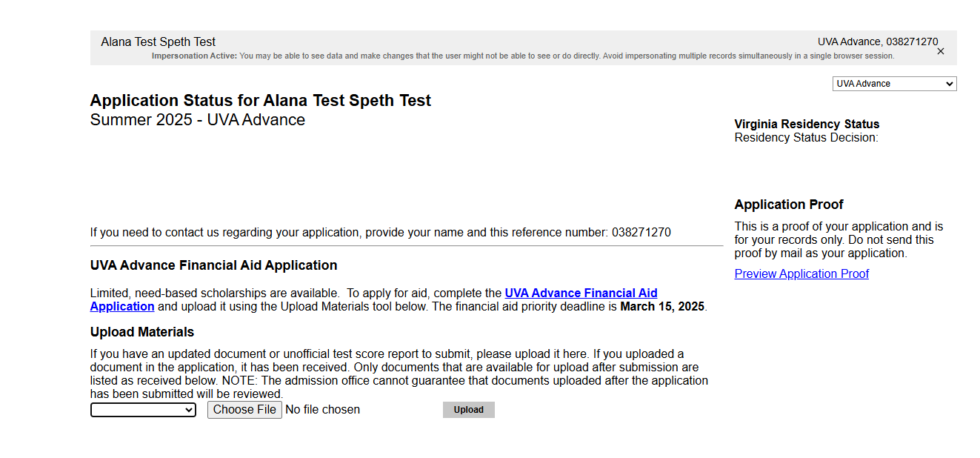The width and height of the screenshot is (980, 458).
Task: Open the Preview Application Proof link
Action: click(801, 273)
